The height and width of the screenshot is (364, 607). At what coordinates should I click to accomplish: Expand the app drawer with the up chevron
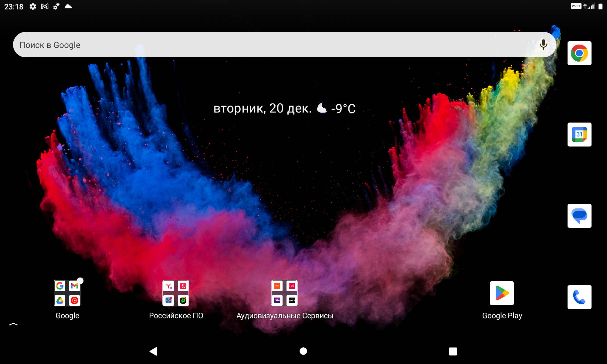pos(13,324)
